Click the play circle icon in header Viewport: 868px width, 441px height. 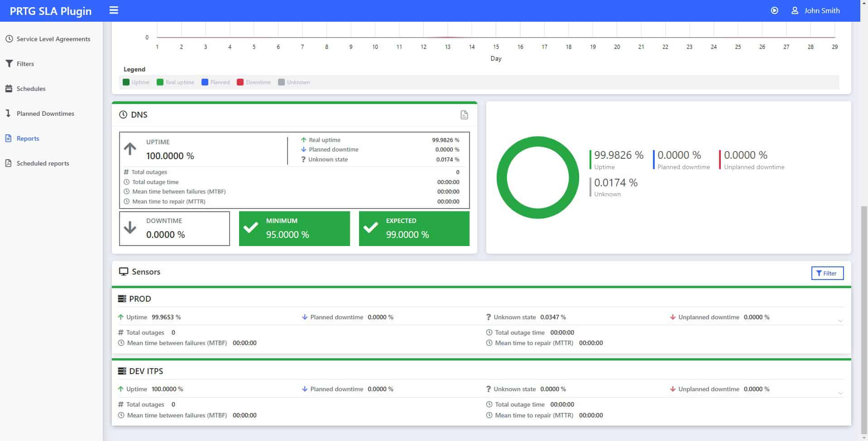[774, 10]
